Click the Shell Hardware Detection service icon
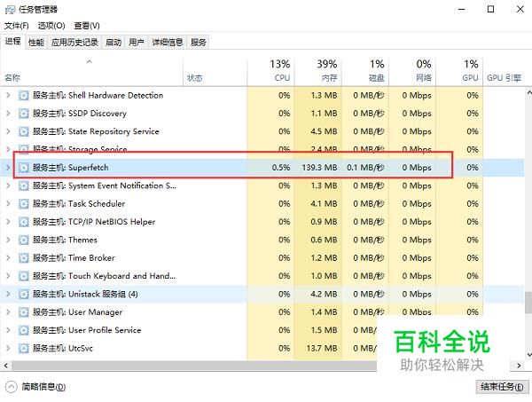The height and width of the screenshot is (402, 532). [x=23, y=96]
